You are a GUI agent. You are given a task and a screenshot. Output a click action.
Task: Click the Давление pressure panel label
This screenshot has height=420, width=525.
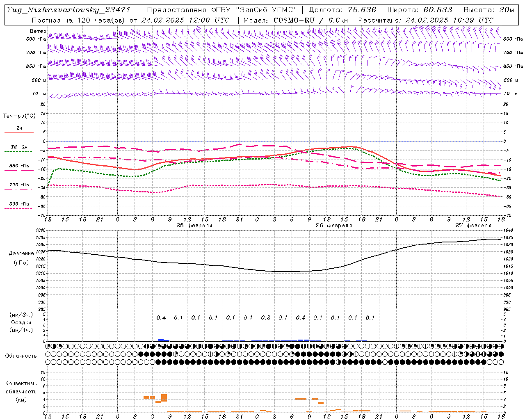click(x=21, y=253)
